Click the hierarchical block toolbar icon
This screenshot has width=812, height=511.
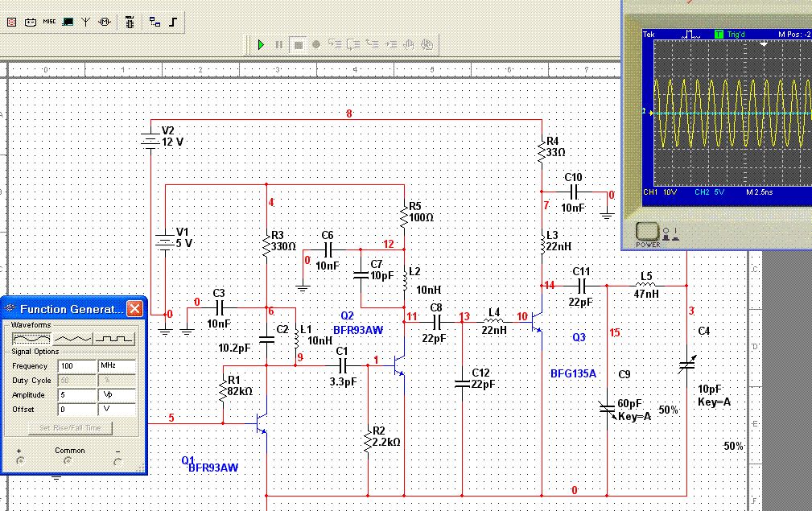point(155,22)
